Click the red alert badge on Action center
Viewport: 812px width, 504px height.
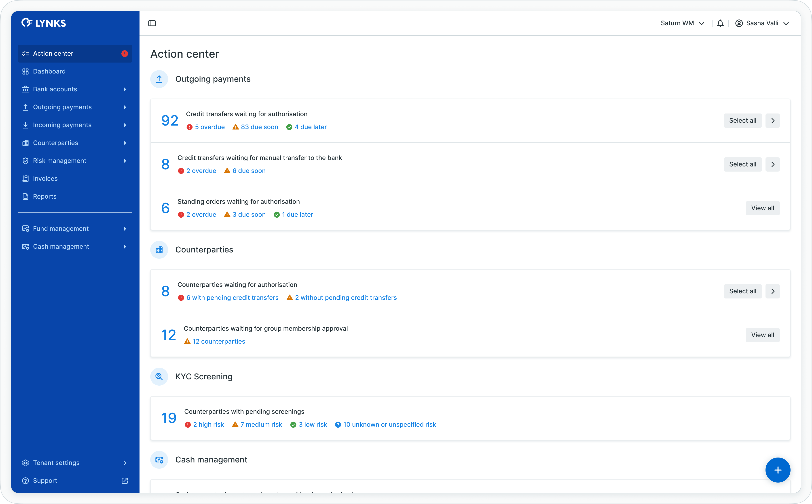[x=125, y=54]
